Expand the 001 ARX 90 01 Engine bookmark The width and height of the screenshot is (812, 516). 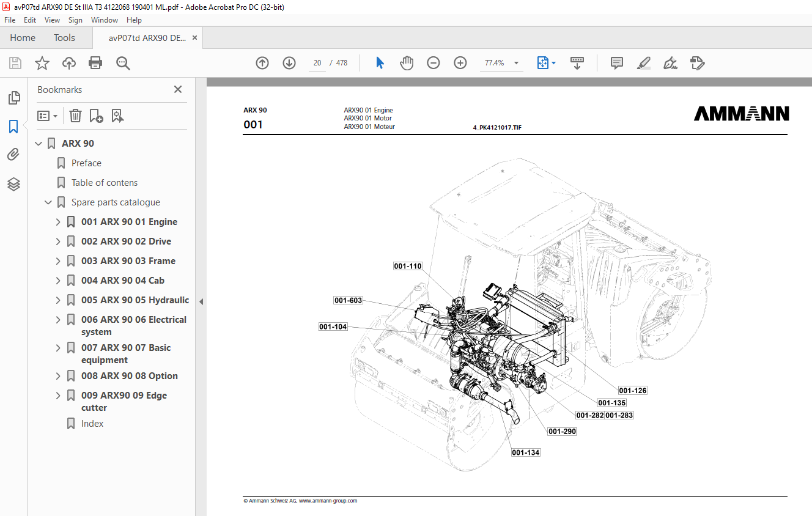click(58, 222)
